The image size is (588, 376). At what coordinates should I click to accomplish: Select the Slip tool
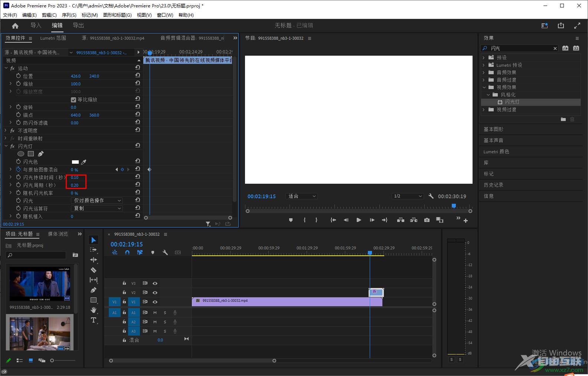tap(94, 280)
